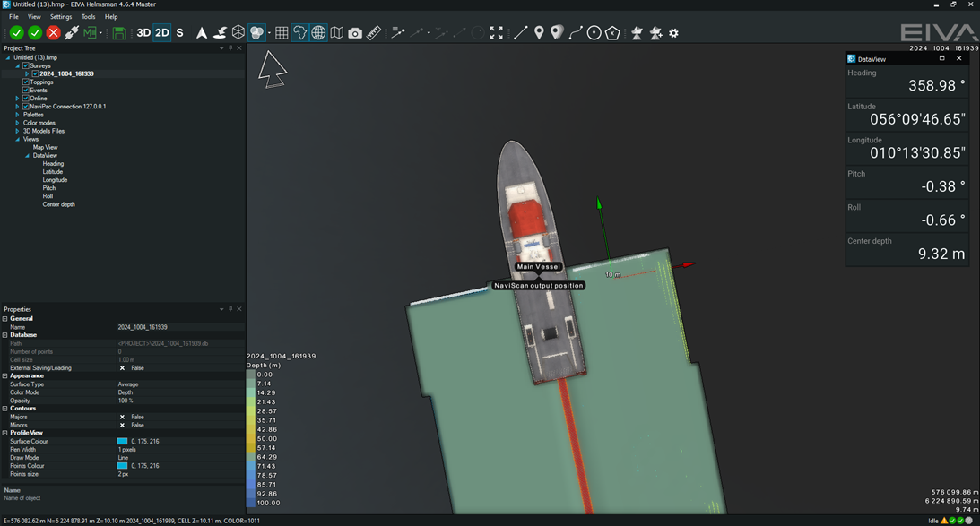
Task: Click Points Colour blue swatch
Action: tap(122, 465)
